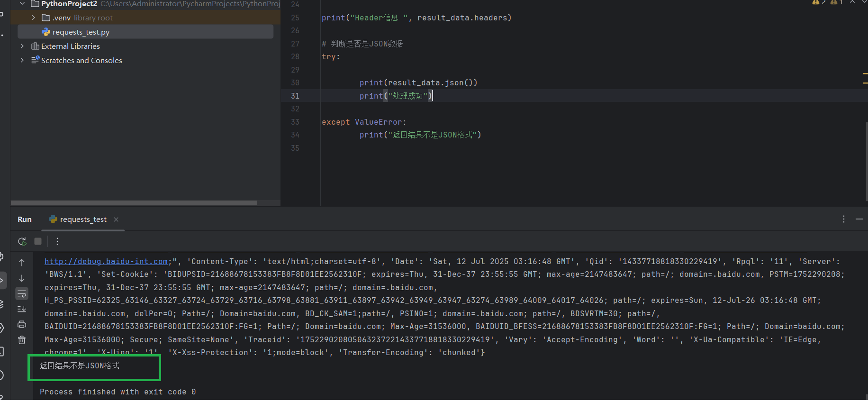Open the Run toolbar's more actions menu
The image size is (868, 402).
click(x=57, y=241)
